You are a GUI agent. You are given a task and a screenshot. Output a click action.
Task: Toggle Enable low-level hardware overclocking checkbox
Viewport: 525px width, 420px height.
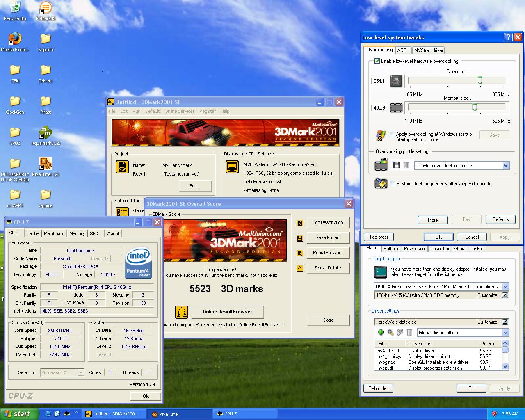click(377, 61)
